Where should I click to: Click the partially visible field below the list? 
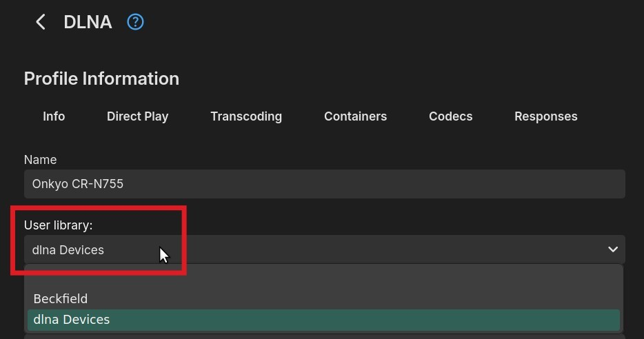pyautogui.click(x=324, y=336)
